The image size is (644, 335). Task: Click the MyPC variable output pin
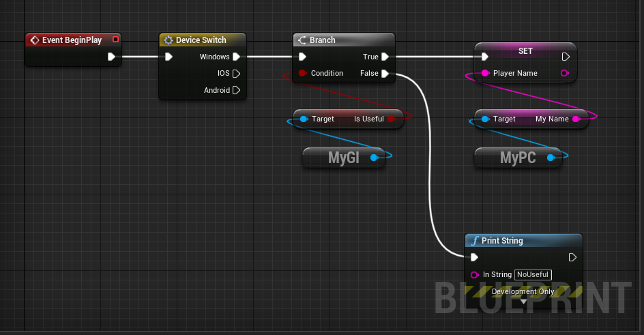pos(551,158)
